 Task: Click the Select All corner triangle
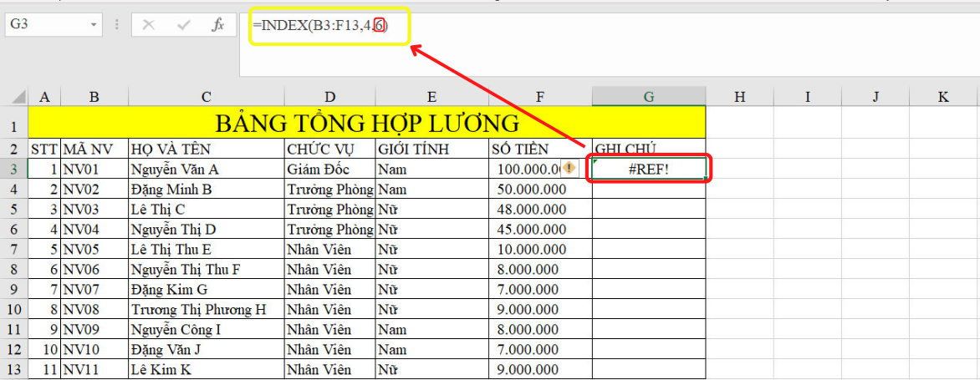pyautogui.click(x=19, y=97)
